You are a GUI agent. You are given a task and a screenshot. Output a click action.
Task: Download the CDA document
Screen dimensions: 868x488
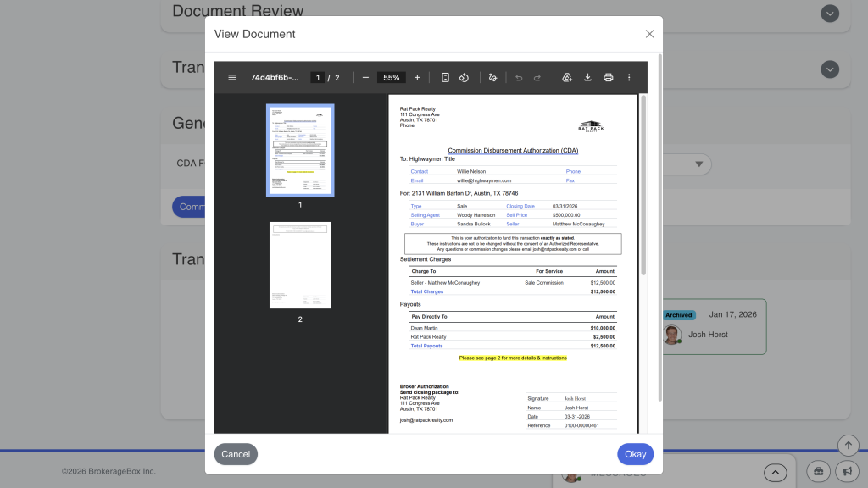(x=587, y=77)
